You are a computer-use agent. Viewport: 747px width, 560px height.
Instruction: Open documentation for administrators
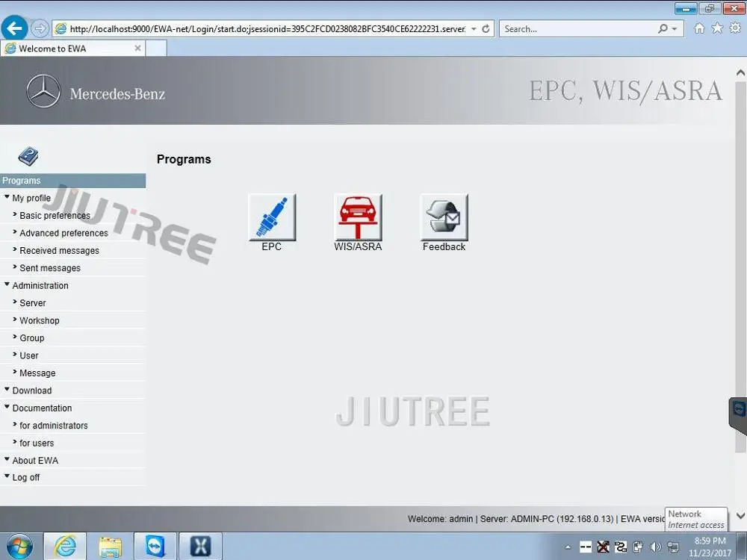click(54, 426)
